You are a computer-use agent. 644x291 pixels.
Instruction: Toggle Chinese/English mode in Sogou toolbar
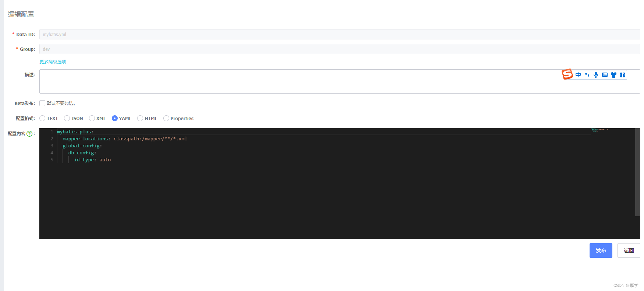(x=578, y=75)
